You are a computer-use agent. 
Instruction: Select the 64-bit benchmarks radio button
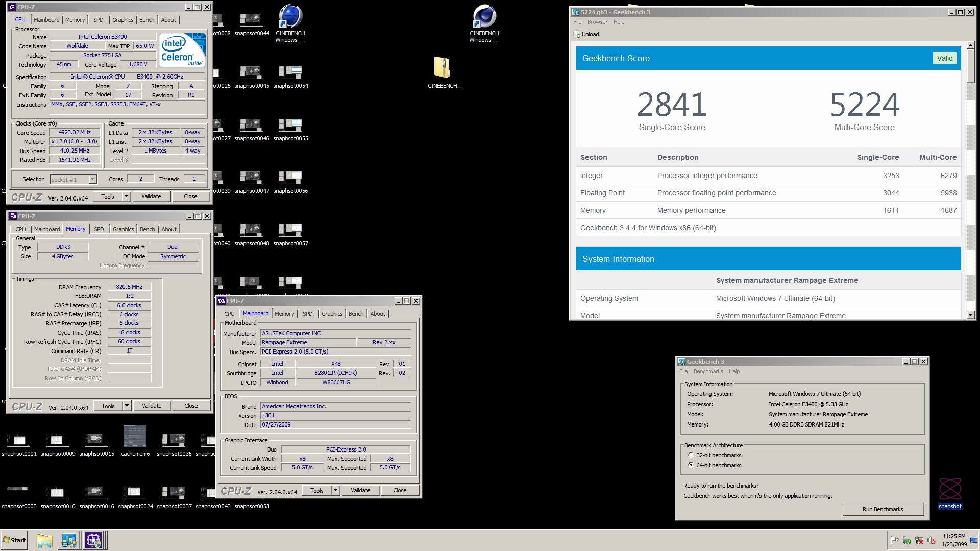(691, 465)
